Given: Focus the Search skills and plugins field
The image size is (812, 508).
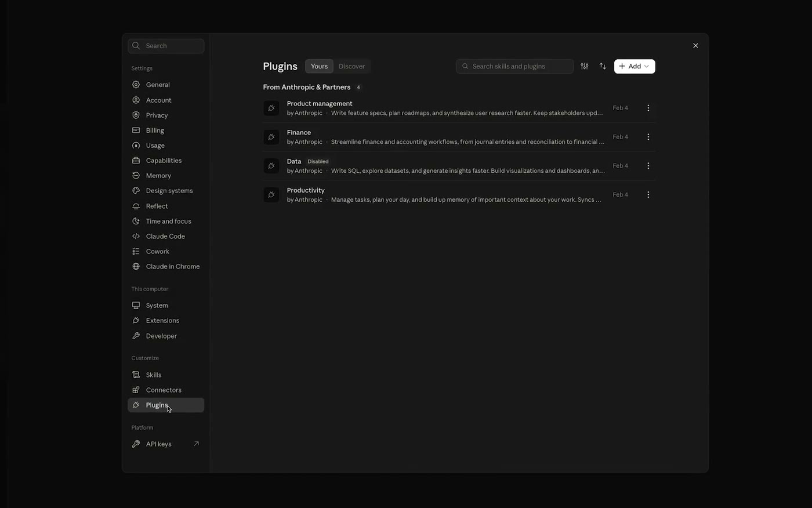Looking at the screenshot, I should (514, 66).
